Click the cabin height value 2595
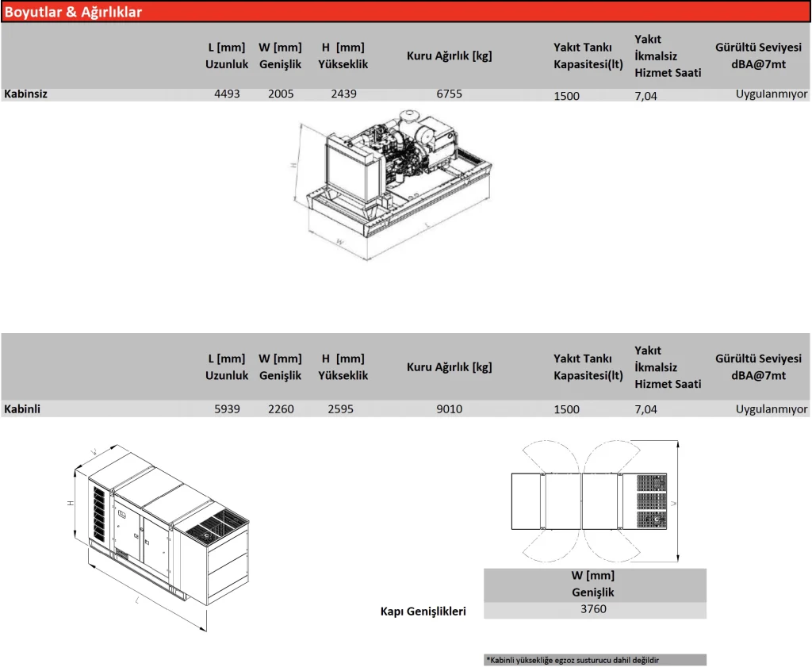This screenshot has height=671, width=812. coord(340,409)
